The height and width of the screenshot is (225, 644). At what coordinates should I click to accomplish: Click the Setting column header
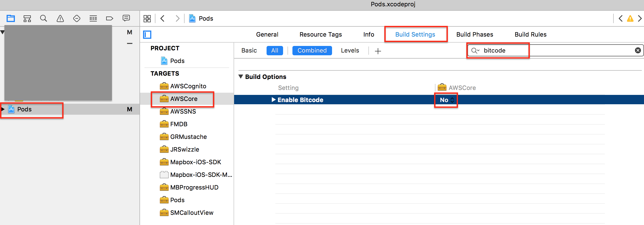(288, 88)
